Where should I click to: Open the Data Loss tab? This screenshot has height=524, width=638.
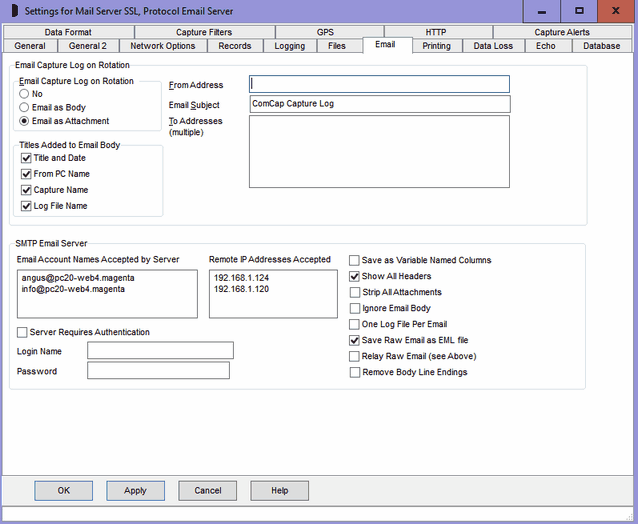click(493, 46)
